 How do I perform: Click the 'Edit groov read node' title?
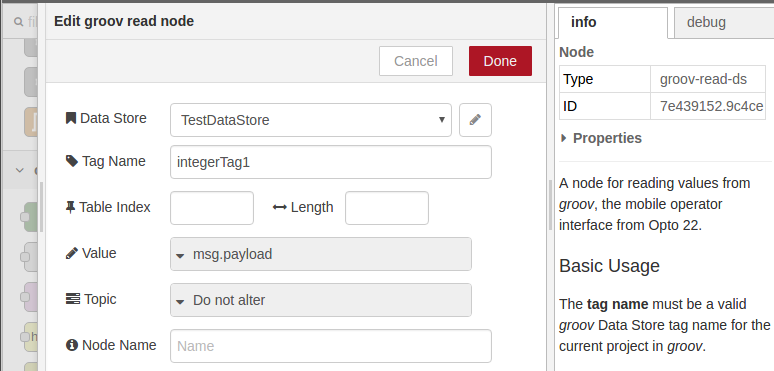(124, 21)
